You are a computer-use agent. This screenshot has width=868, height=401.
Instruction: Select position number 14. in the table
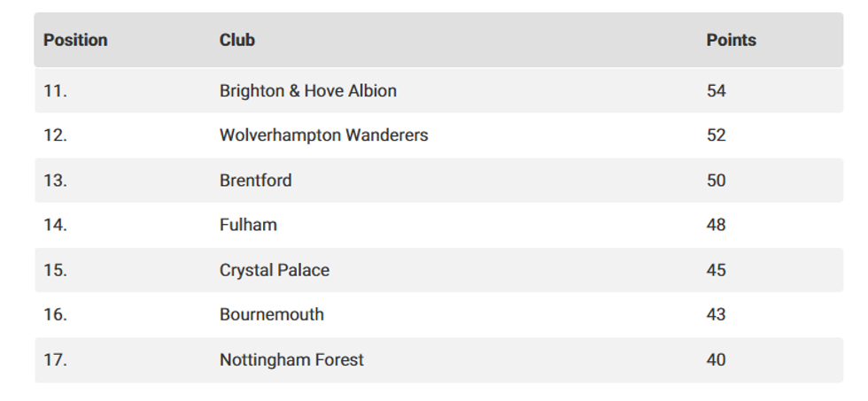point(55,225)
